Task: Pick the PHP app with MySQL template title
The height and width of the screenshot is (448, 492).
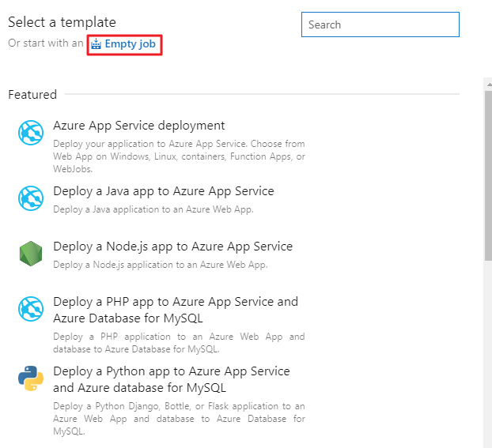Action: 176,310
